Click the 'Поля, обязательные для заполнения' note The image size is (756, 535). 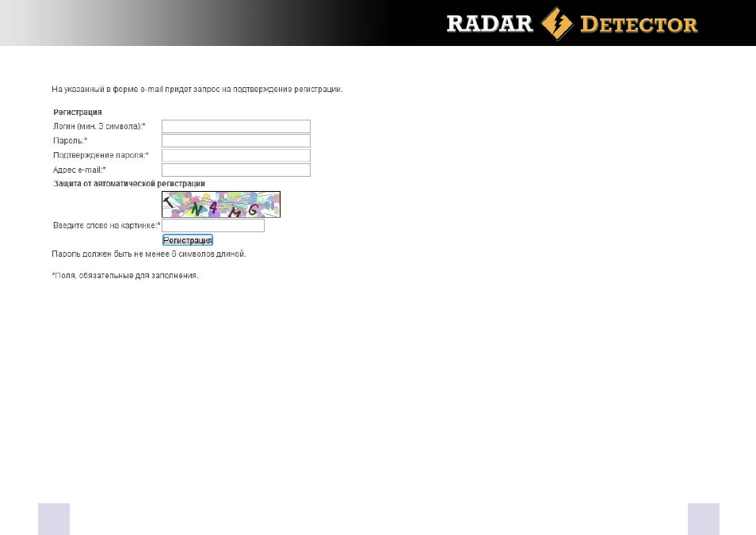tap(125, 276)
